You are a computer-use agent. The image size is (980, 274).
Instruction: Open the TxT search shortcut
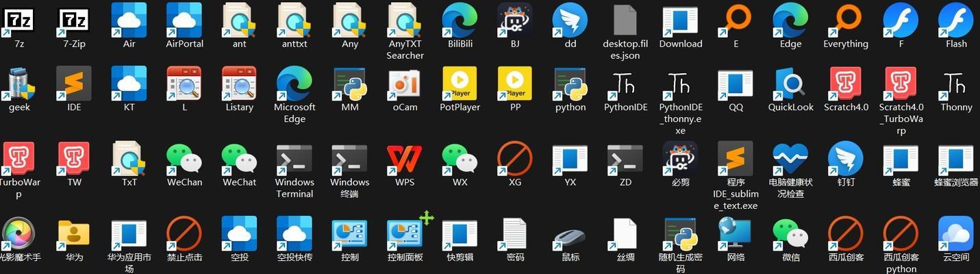[129, 159]
